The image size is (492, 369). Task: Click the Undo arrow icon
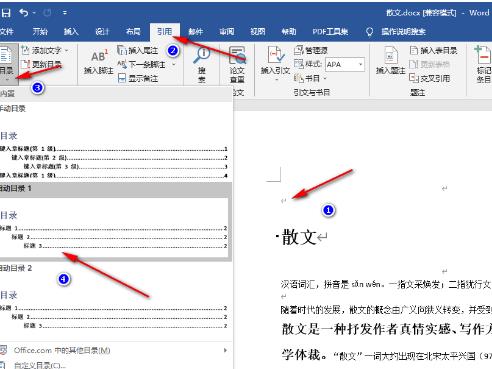pos(24,13)
